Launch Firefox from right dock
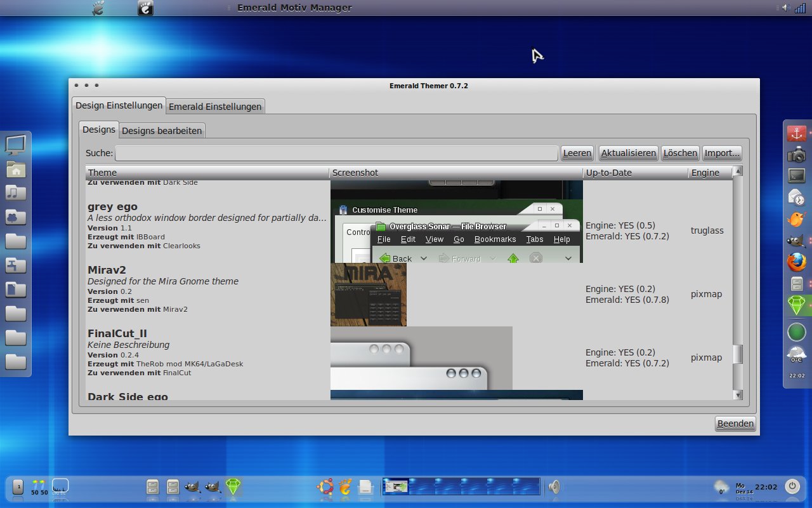Screen dimensions: 812x508 796,262
